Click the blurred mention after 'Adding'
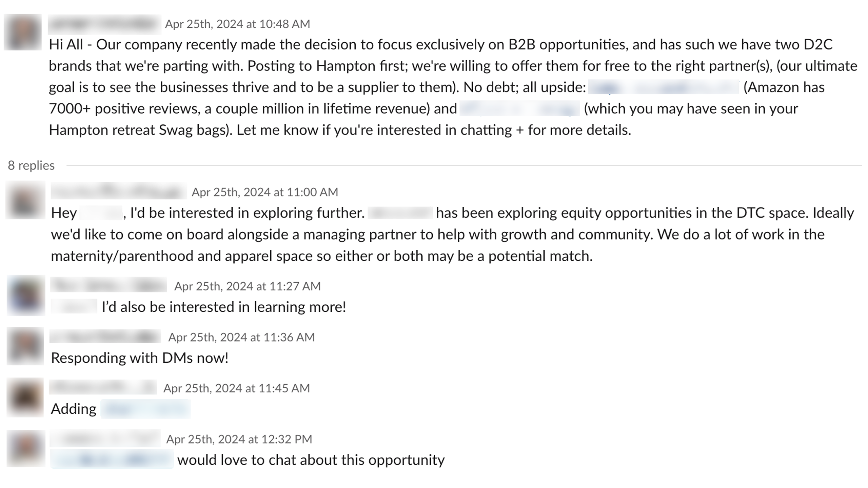This screenshot has width=868, height=488. 146,409
